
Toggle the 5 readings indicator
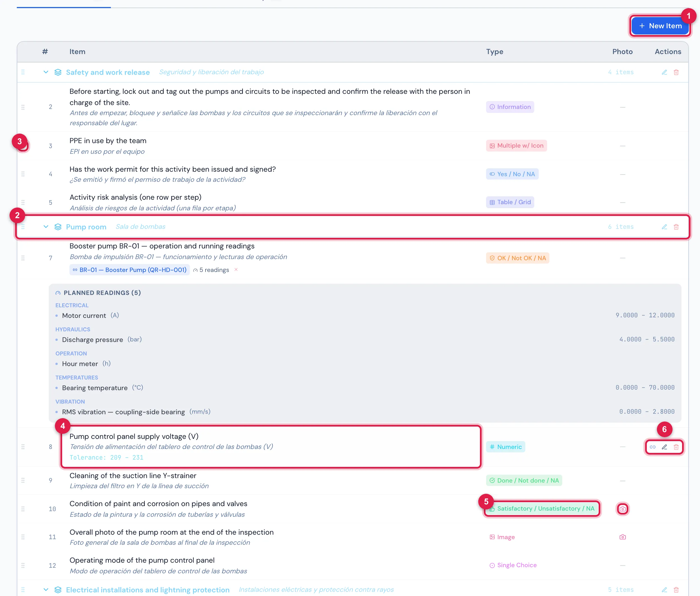(211, 270)
